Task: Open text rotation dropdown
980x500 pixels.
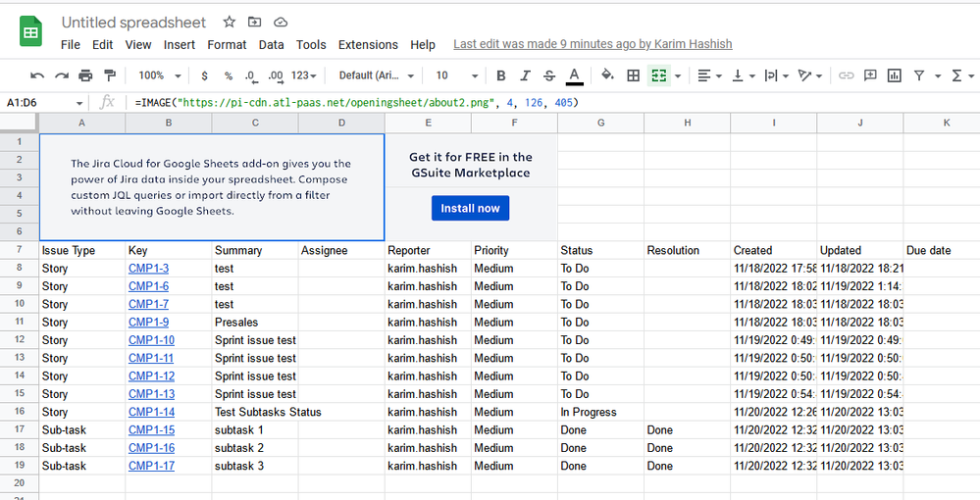Action: 810,75
